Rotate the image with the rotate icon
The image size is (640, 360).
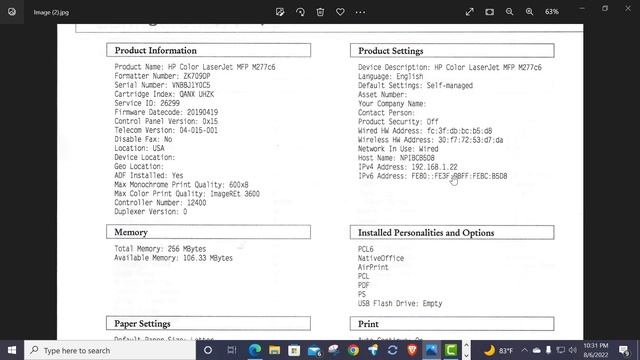[300, 12]
